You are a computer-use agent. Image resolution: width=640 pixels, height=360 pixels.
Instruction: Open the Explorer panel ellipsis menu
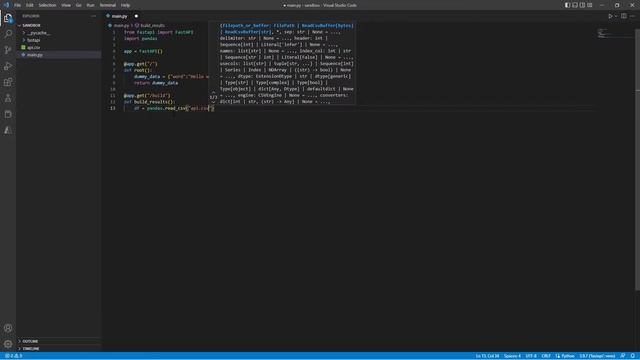pos(93,16)
